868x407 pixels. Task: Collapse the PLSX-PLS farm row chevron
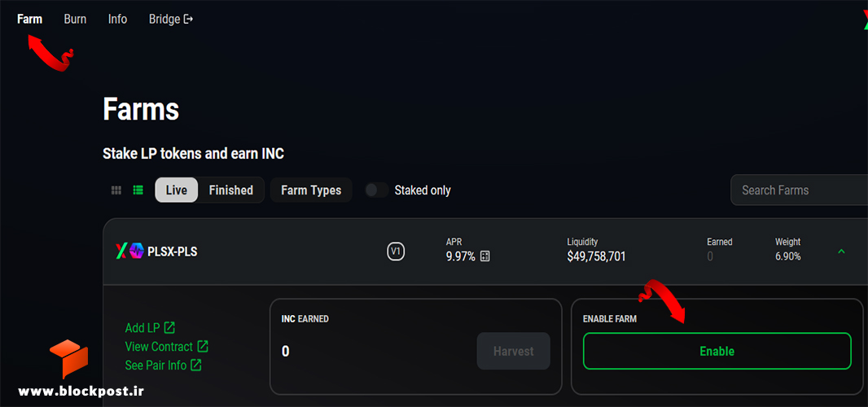[x=841, y=252]
